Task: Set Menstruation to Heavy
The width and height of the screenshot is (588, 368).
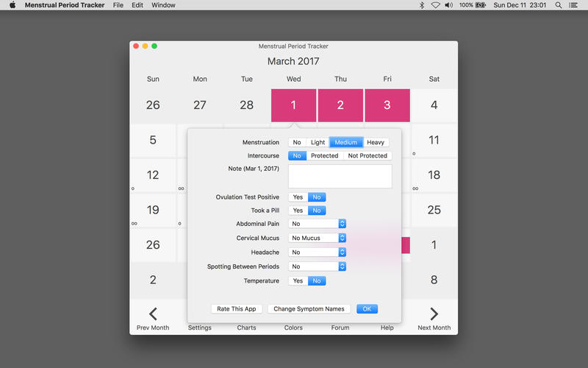Action: tap(376, 142)
